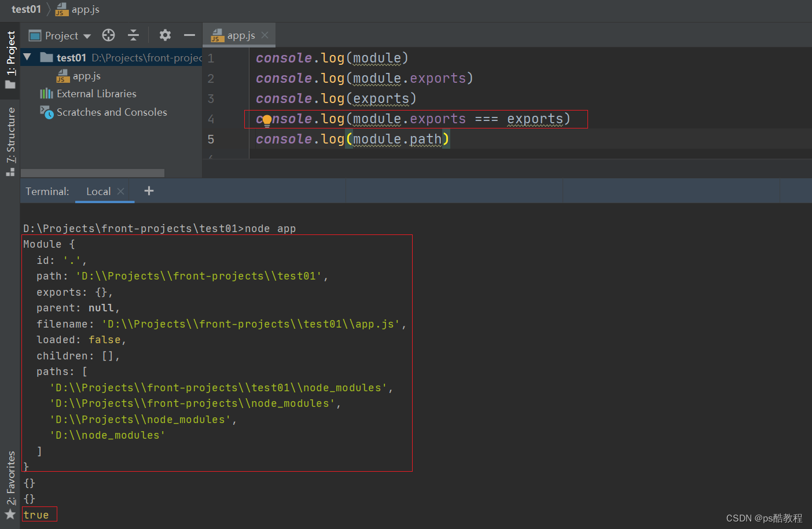Collapse the test01 project tree node
This screenshot has height=529, width=812.
(27, 57)
